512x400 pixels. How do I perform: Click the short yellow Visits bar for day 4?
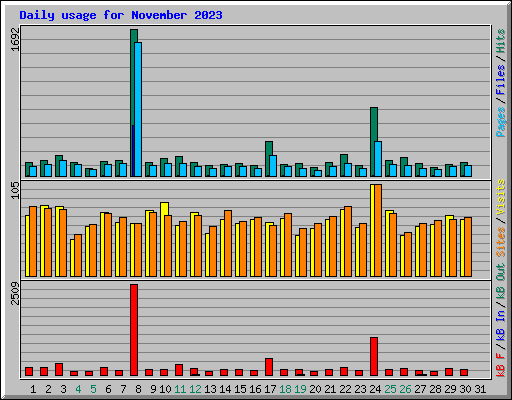click(x=72, y=258)
